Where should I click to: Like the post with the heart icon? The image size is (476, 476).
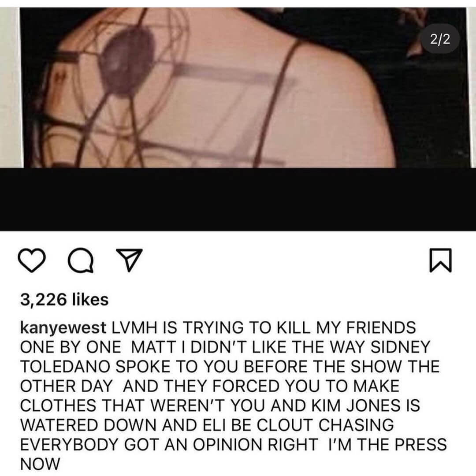[32, 260]
